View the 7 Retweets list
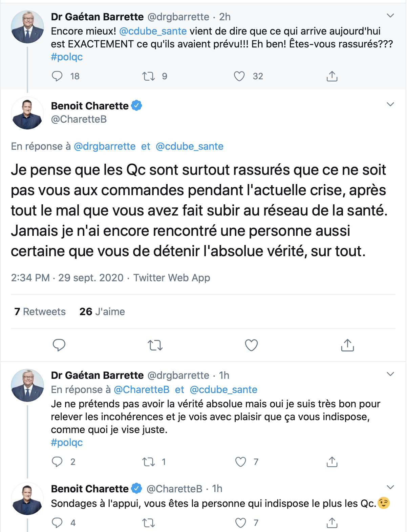Viewport: 407px width, 532px height. [40, 312]
